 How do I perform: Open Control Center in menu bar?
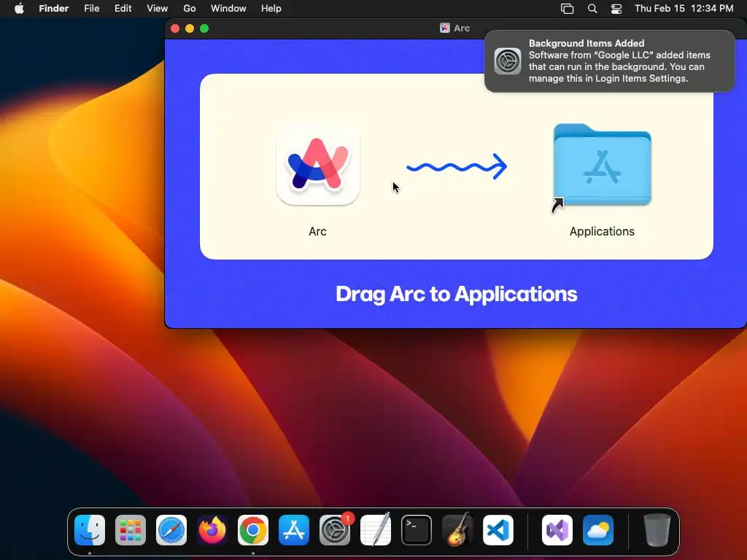click(x=616, y=9)
